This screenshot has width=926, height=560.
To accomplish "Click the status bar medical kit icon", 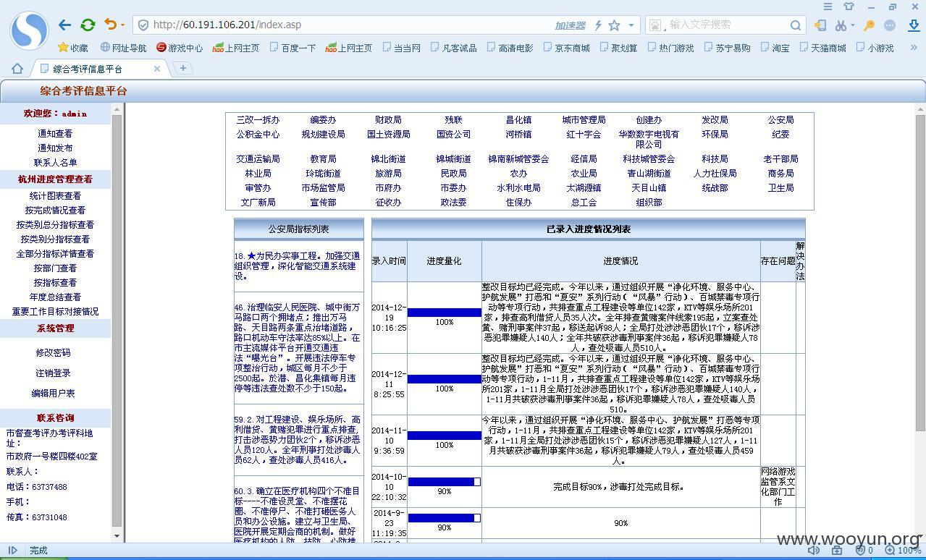I will (x=837, y=551).
